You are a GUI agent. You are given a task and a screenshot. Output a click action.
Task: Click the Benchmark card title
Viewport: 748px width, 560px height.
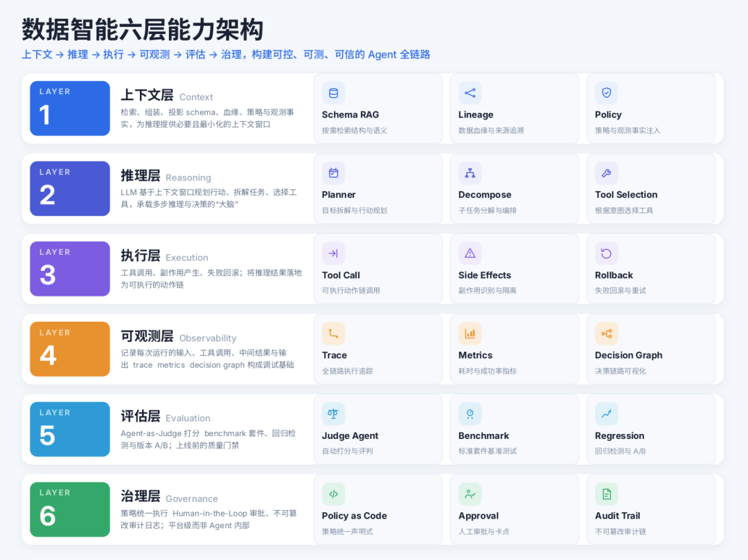483,435
